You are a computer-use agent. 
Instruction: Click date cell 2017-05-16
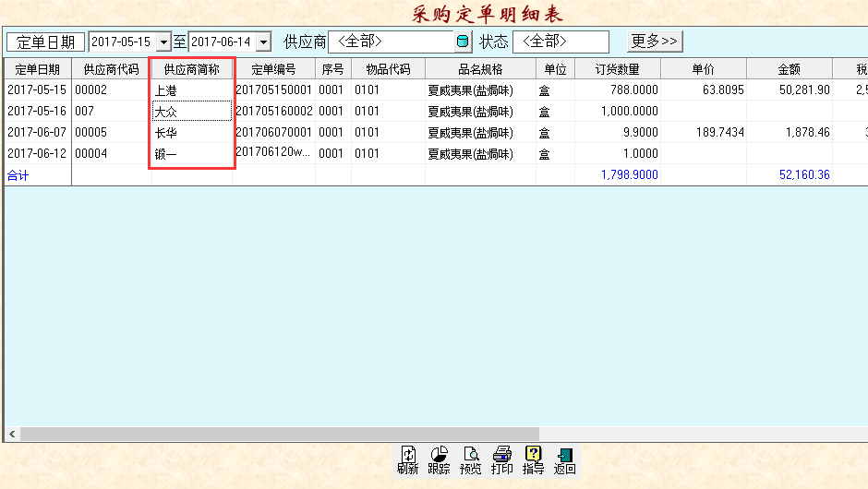point(37,112)
